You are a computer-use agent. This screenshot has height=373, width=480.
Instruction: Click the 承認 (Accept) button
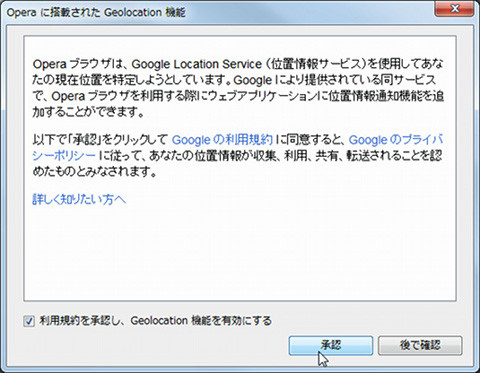click(x=331, y=345)
